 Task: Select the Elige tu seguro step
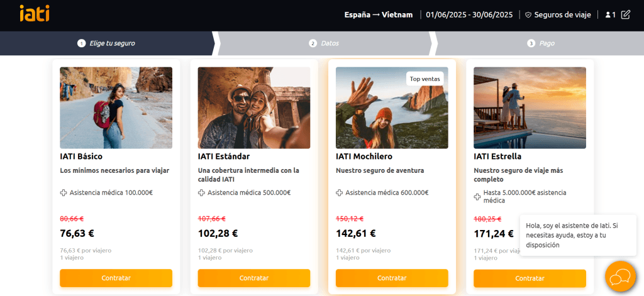[107, 43]
